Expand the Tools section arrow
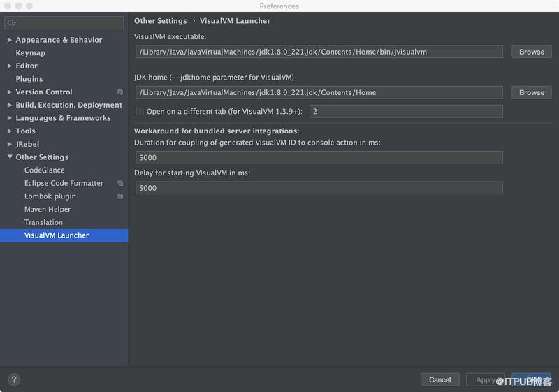This screenshot has height=392, width=559. [x=10, y=131]
